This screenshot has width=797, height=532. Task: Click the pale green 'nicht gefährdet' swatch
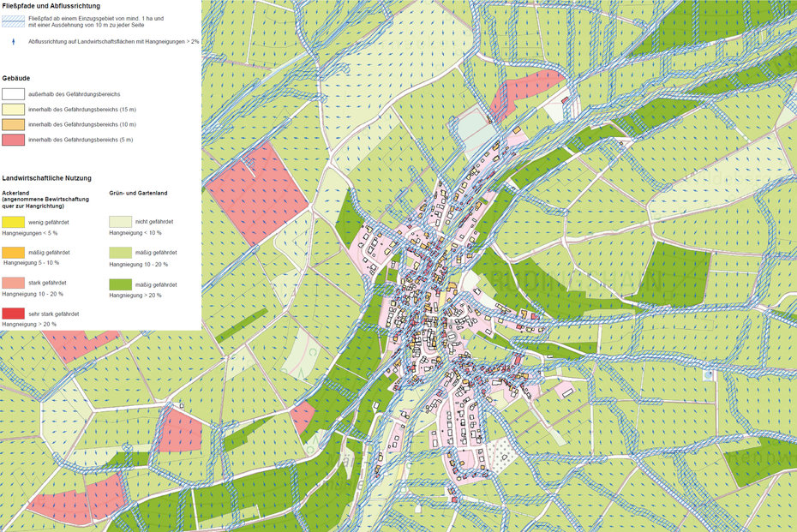tap(121, 222)
